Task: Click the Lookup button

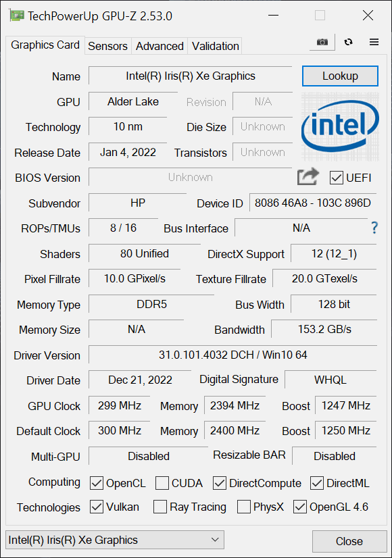Action: click(340, 76)
